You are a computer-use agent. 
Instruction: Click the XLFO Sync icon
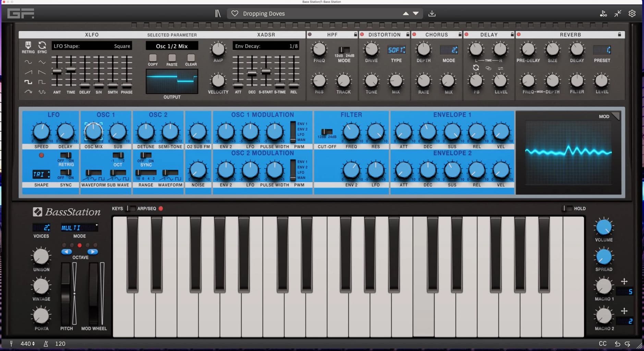point(42,45)
